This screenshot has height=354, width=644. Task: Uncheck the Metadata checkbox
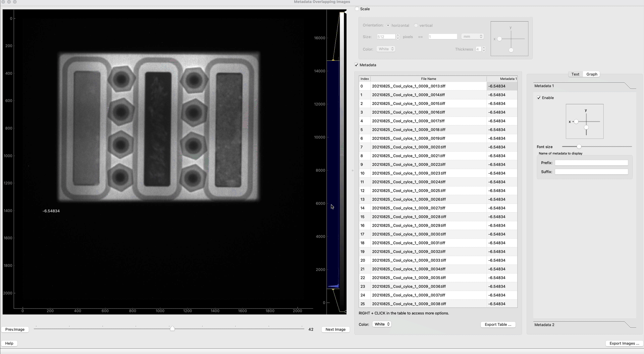coord(357,65)
